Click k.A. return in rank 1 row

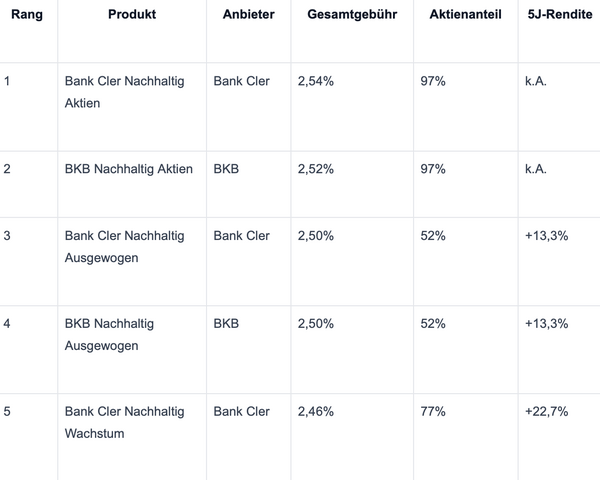pyautogui.click(x=535, y=81)
